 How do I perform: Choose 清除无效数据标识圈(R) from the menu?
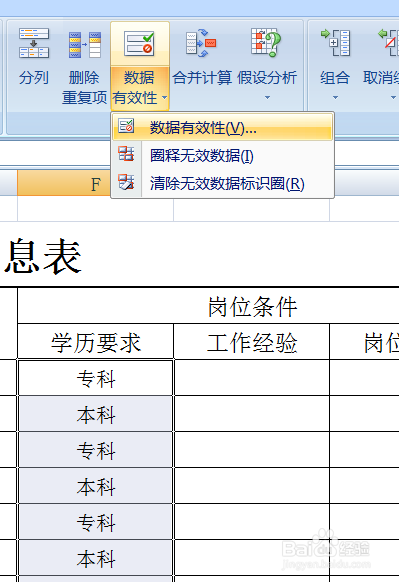tap(222, 183)
